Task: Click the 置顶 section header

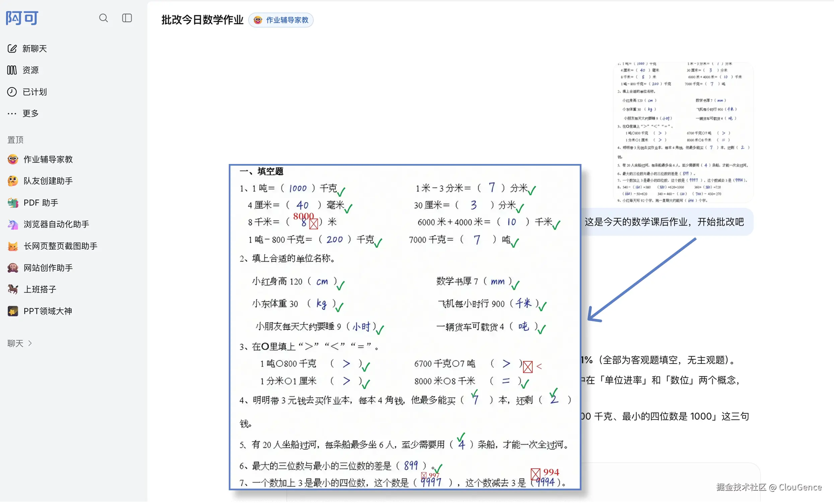Action: coord(15,140)
